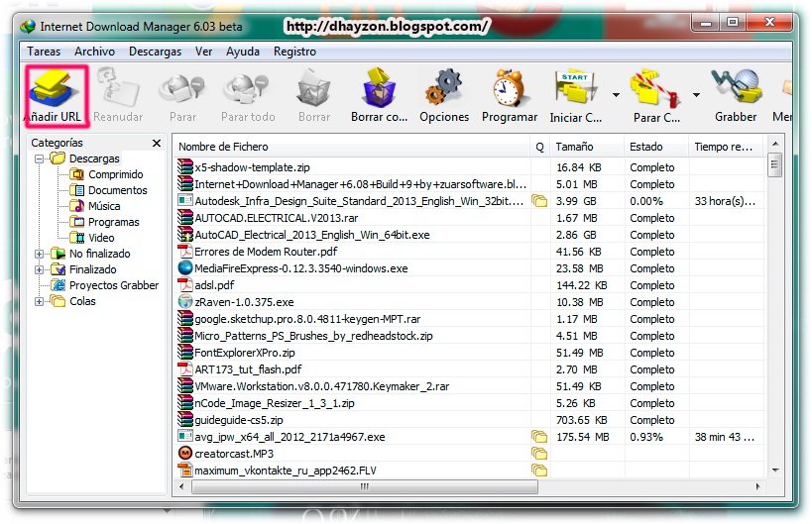
Task: Click the Reanudar toolbar icon
Action: 119,96
